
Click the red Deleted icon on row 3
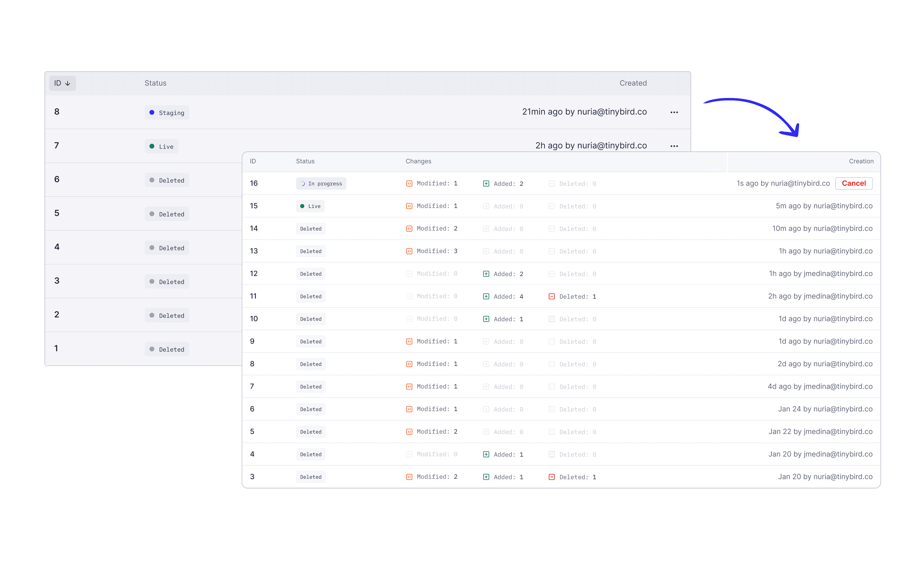552,477
